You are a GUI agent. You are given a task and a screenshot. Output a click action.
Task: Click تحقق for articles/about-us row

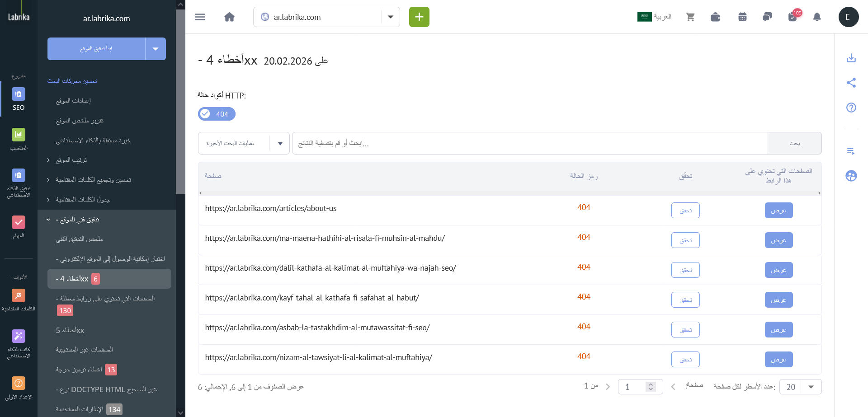(x=685, y=211)
